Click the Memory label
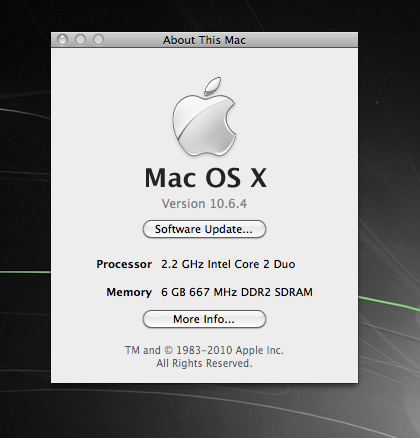Screen dimensions: 420x438 [x=129, y=292]
